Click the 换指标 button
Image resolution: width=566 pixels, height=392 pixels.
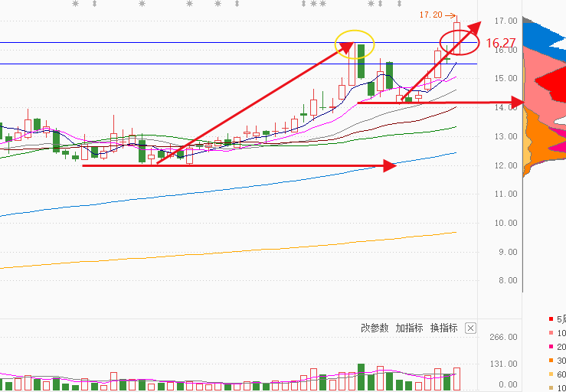coord(444,328)
